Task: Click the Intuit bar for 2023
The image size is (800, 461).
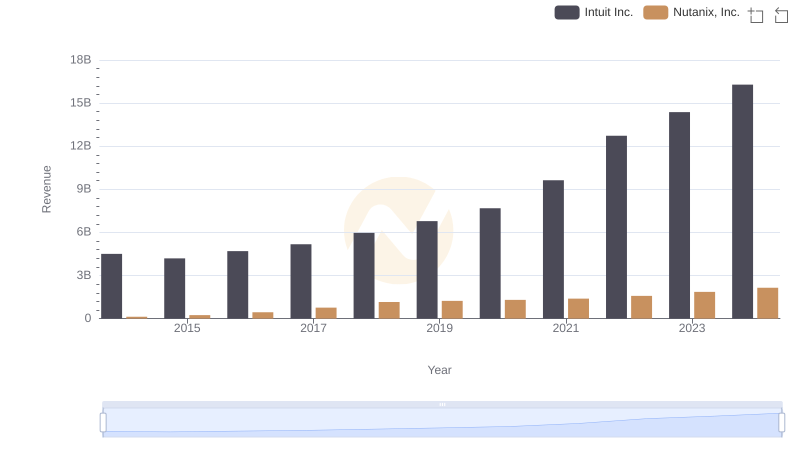Action: tap(679, 215)
